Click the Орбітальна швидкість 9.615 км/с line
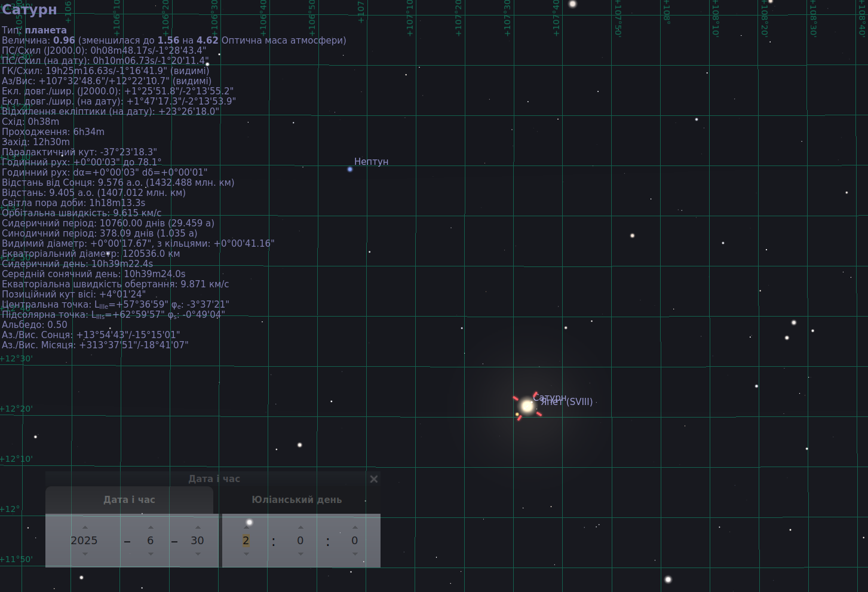The height and width of the screenshot is (592, 868). (82, 213)
